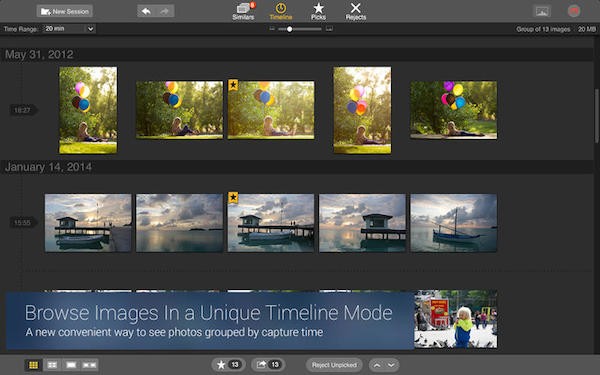Click the large thumbnail size icon
This screenshot has width=600, height=375.
pos(329,29)
